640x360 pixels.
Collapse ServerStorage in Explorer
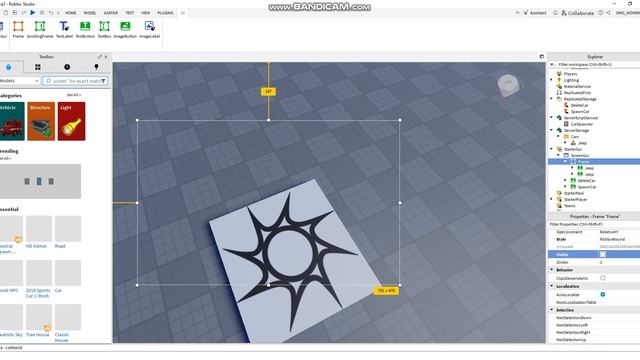551,130
